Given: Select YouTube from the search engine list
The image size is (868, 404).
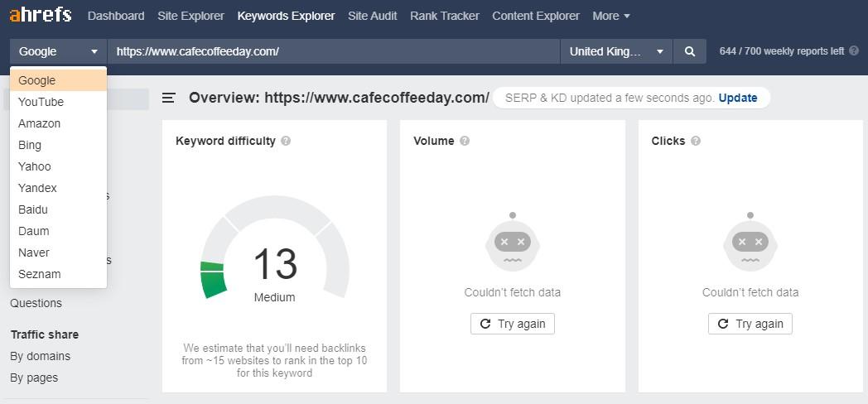Looking at the screenshot, I should [x=41, y=102].
